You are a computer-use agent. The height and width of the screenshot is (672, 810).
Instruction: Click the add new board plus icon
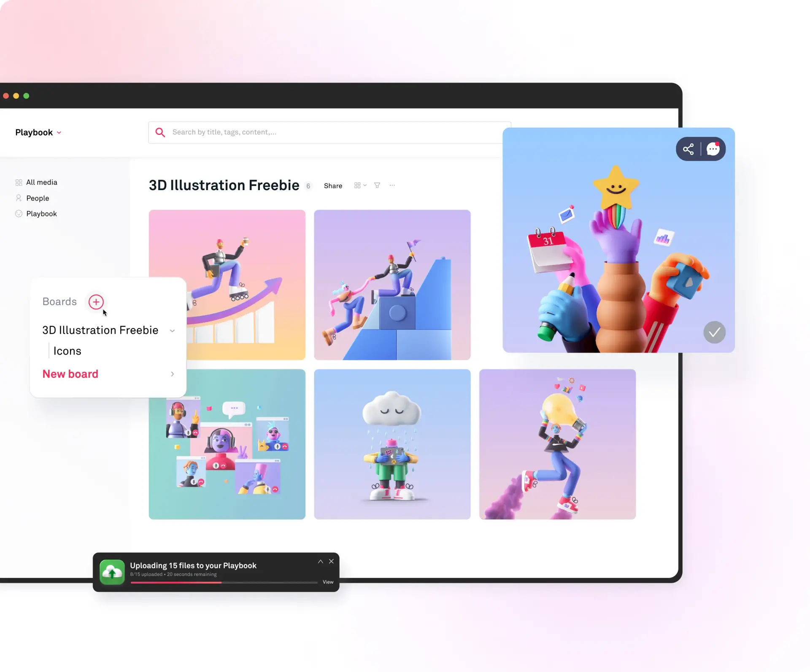(x=95, y=301)
